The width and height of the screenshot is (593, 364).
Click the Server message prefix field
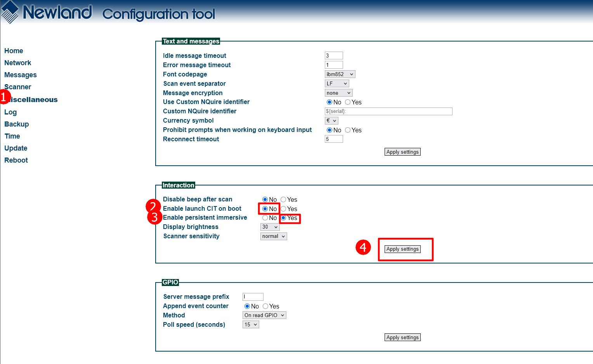[x=253, y=297]
